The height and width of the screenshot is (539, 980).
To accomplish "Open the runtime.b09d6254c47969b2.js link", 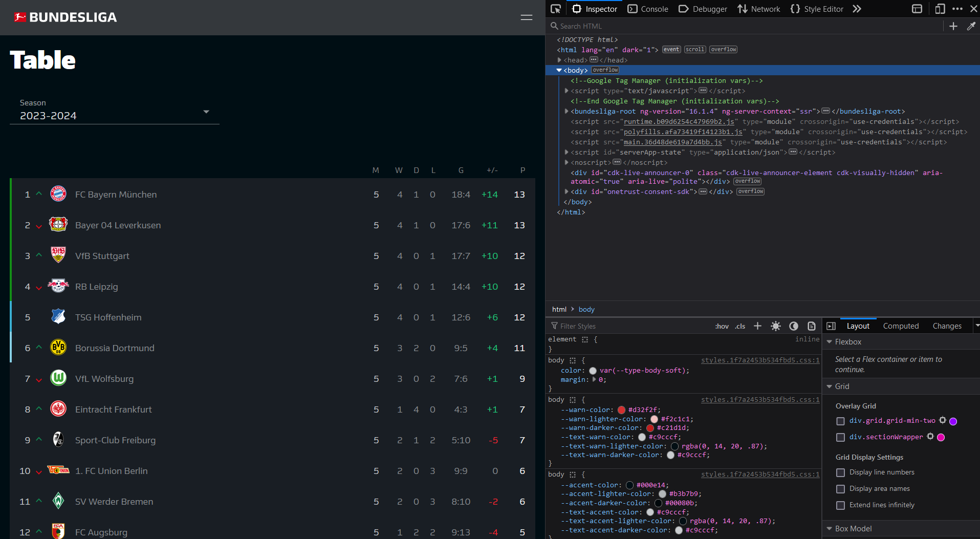I will (x=679, y=121).
